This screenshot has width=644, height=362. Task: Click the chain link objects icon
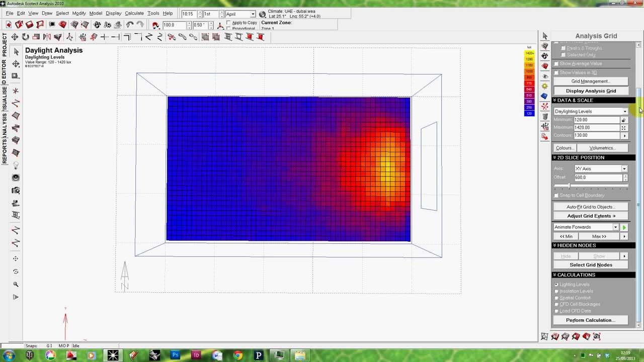coord(182,37)
